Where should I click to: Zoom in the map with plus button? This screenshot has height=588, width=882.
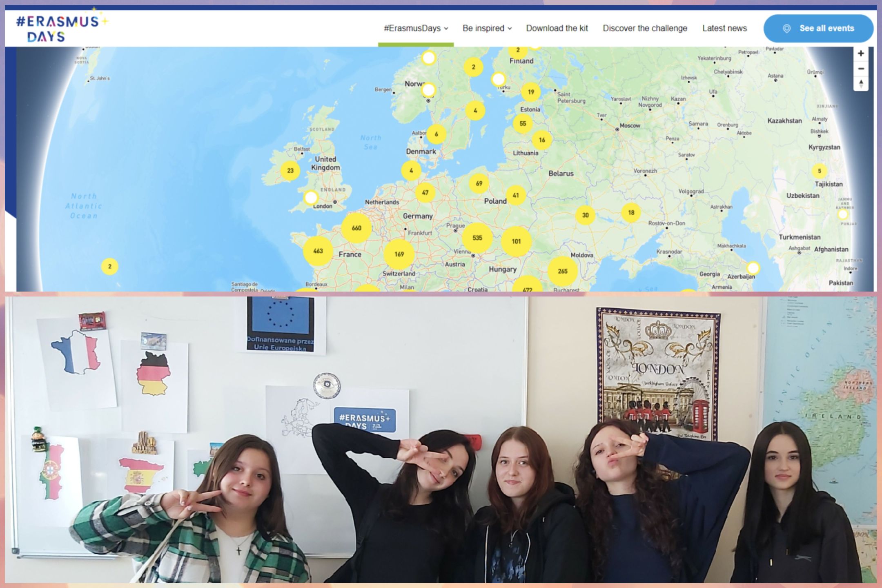[861, 53]
